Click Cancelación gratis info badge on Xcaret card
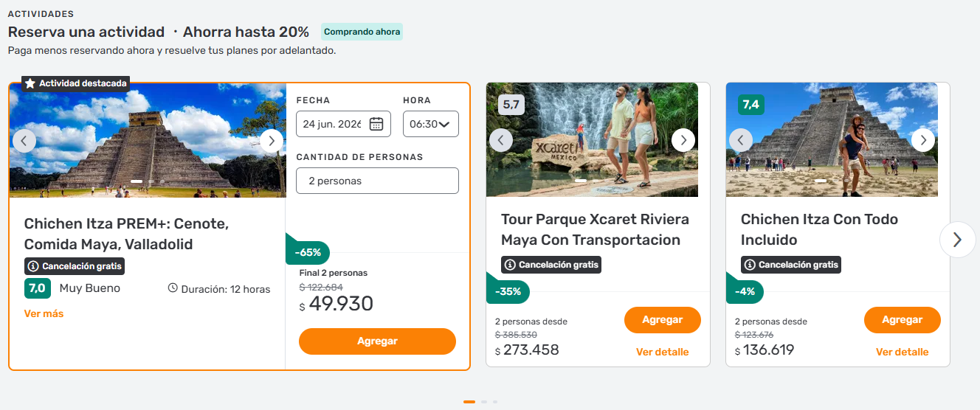980x410 pixels. tap(551, 264)
